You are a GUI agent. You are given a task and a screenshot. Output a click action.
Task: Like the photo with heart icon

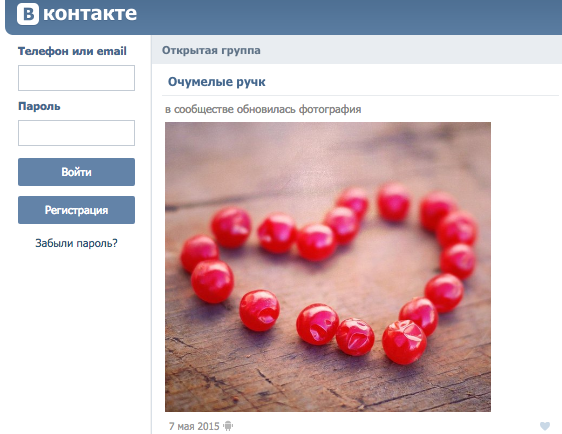[545, 426]
